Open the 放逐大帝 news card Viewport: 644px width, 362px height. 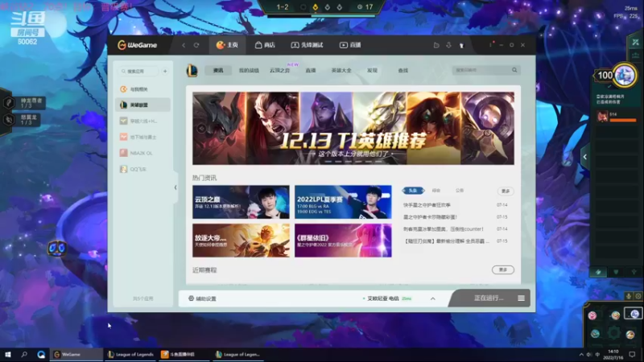click(x=241, y=241)
